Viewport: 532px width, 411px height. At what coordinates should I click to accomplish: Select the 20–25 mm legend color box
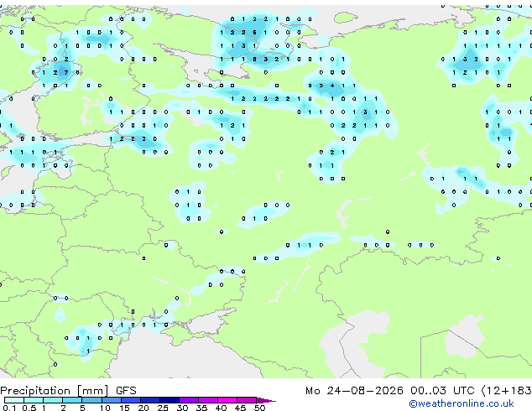point(150,400)
